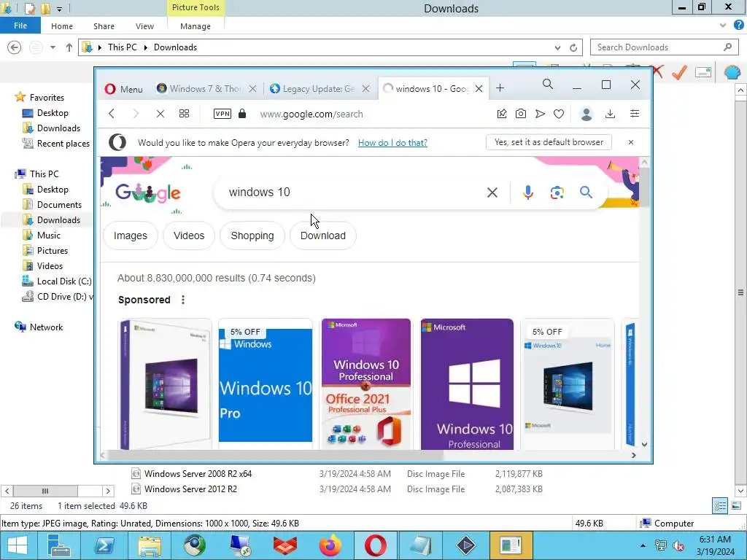This screenshot has width=747, height=560.
Task: Open Opera Speed Dial start page grid
Action: 184,114
